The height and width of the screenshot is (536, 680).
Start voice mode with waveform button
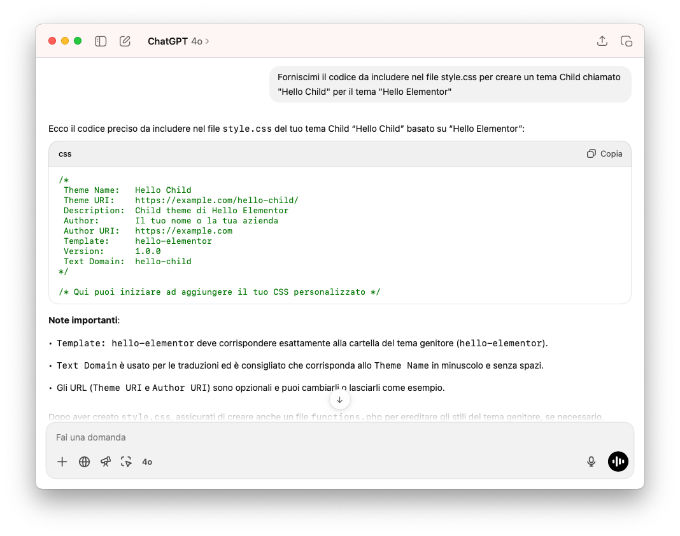[618, 461]
